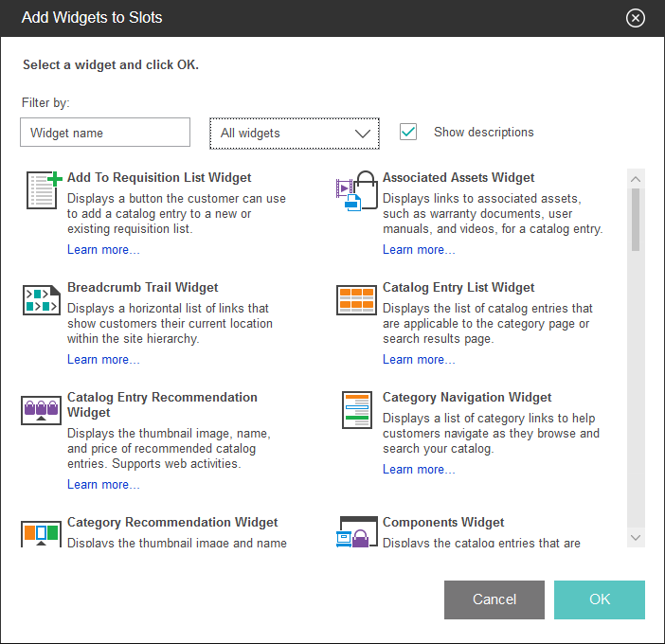The width and height of the screenshot is (665, 644).
Task: Open Learn more for Breadcrumb Trail Widget
Action: coord(103,360)
